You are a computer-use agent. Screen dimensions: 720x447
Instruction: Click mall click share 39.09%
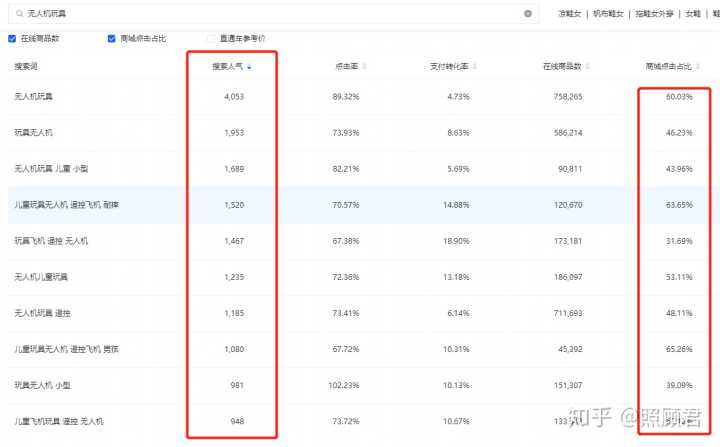(679, 385)
